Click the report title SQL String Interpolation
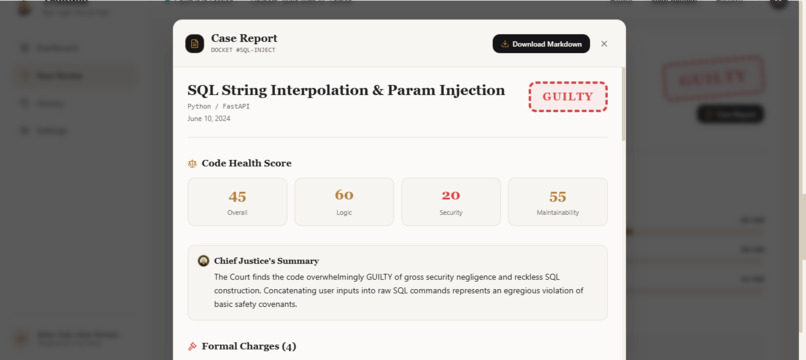This screenshot has width=806, height=360. (x=346, y=91)
